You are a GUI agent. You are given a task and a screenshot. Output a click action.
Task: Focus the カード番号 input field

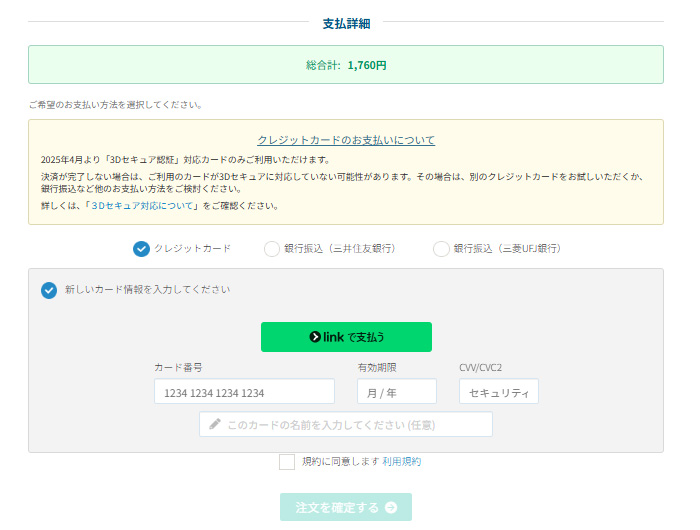244,391
